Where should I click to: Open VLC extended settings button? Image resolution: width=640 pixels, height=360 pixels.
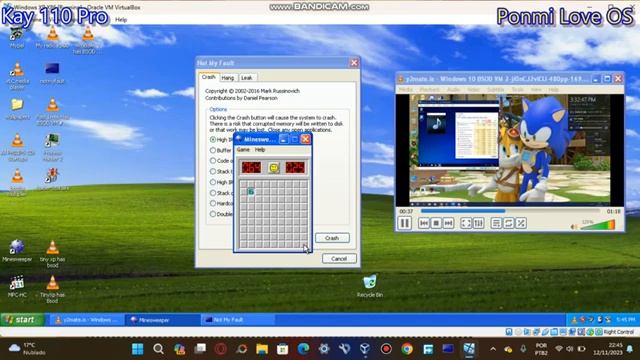478,223
